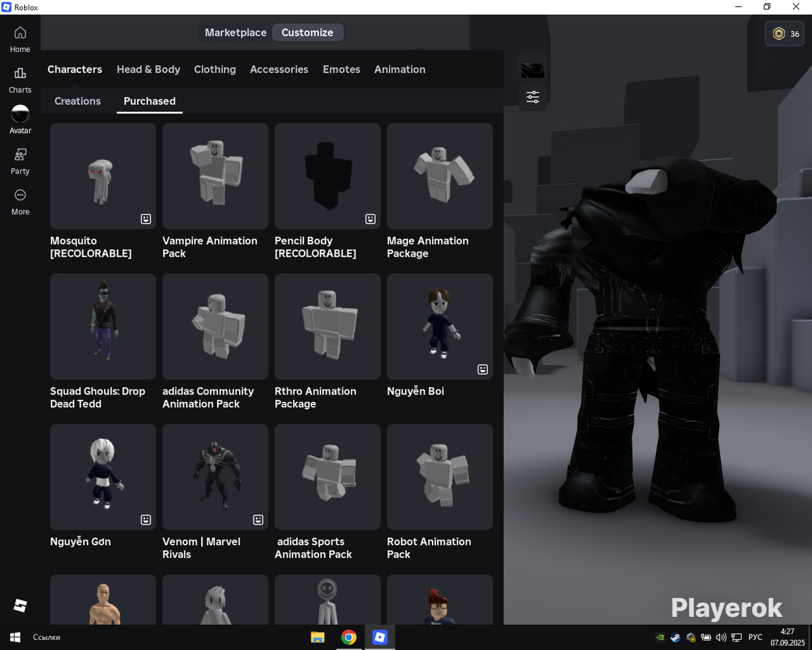Open the NVIDIA tray icon
The width and height of the screenshot is (812, 650).
pyautogui.click(x=661, y=638)
